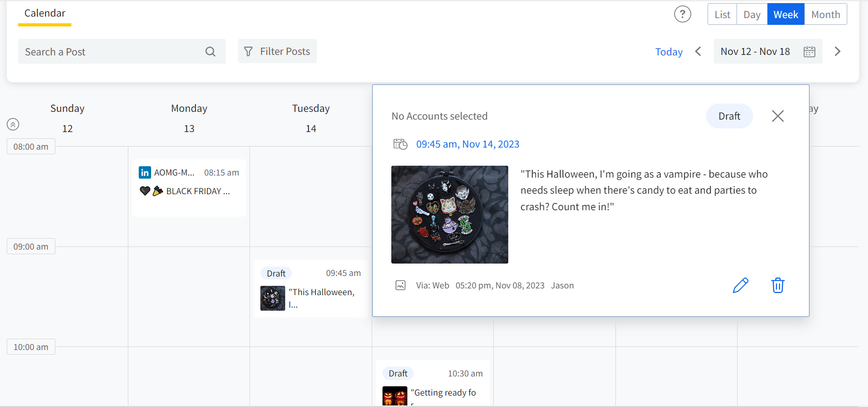Click the scheduled time clock-calendar icon

coord(400,144)
